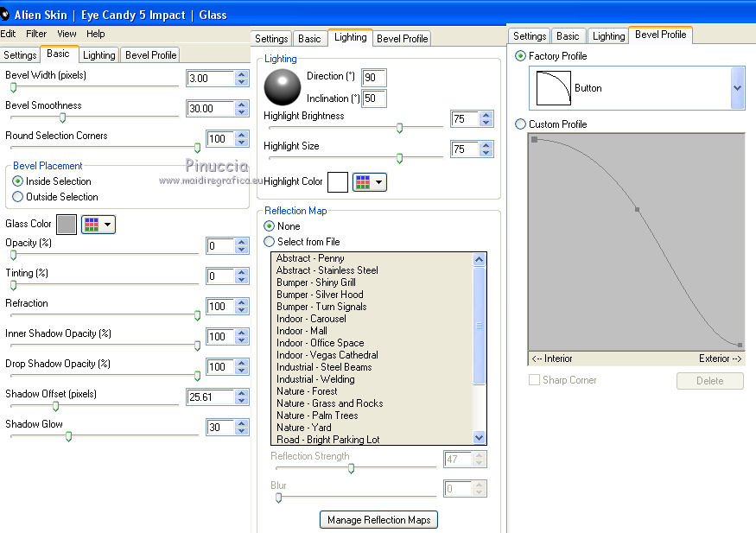Click the Shadow Offset value field
756x533 pixels.
(208, 397)
